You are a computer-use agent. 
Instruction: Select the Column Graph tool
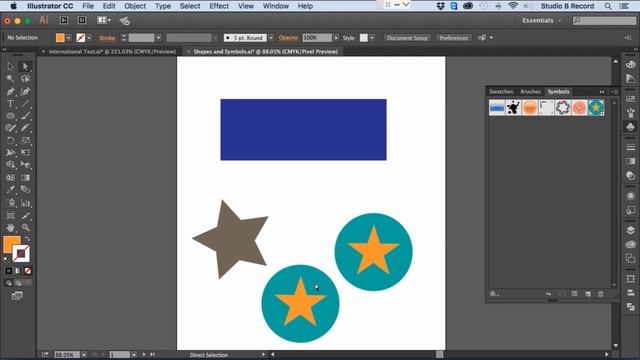click(x=25, y=203)
